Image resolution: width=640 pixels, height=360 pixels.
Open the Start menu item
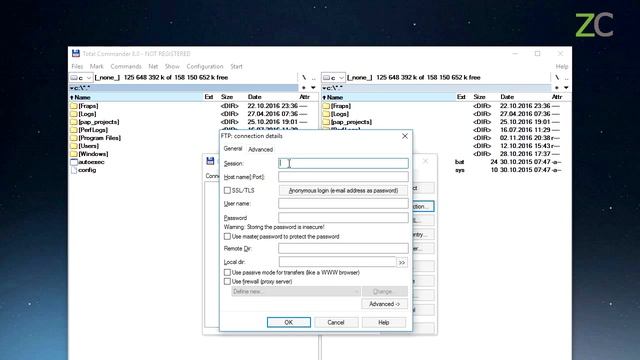coord(236,66)
